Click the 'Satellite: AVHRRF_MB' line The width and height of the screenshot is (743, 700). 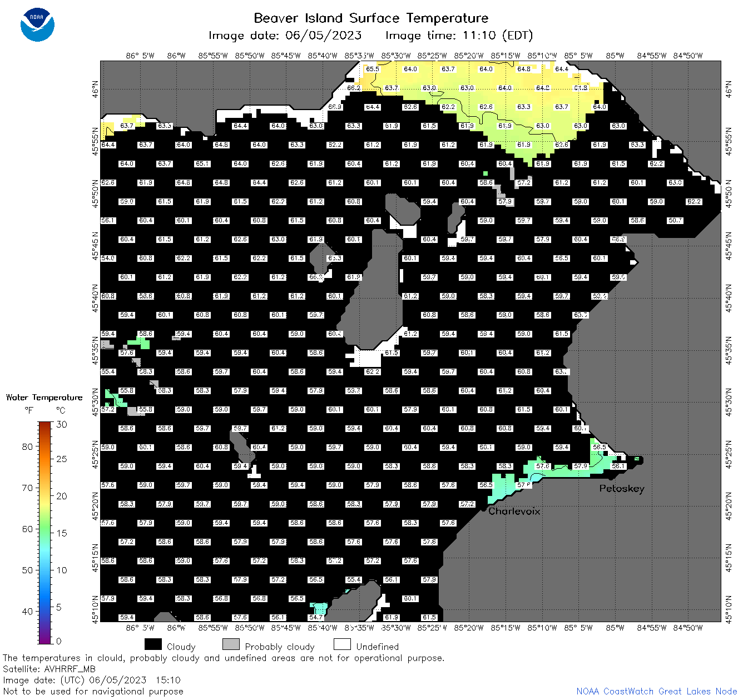[49, 669]
